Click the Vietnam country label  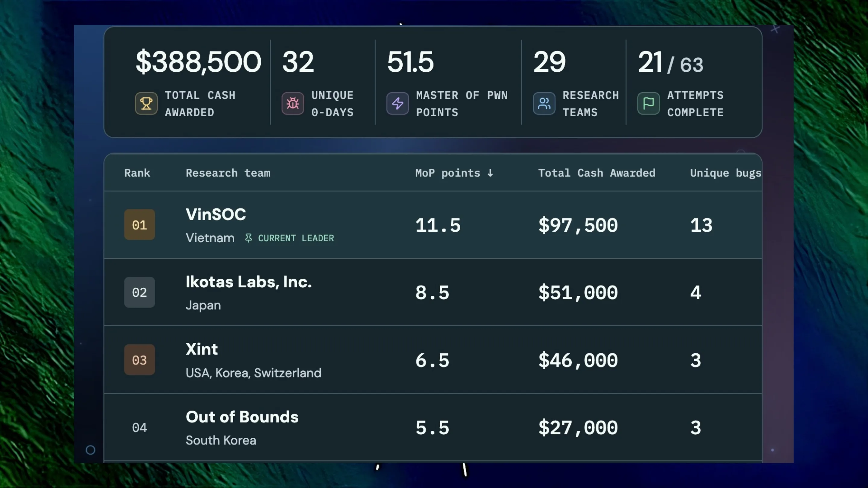[x=210, y=238]
